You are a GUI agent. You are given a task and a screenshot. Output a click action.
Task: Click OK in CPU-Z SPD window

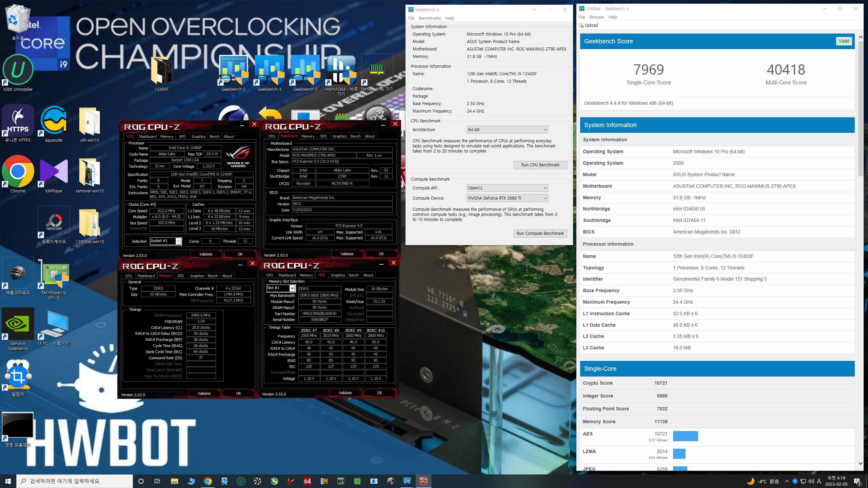[x=379, y=393]
